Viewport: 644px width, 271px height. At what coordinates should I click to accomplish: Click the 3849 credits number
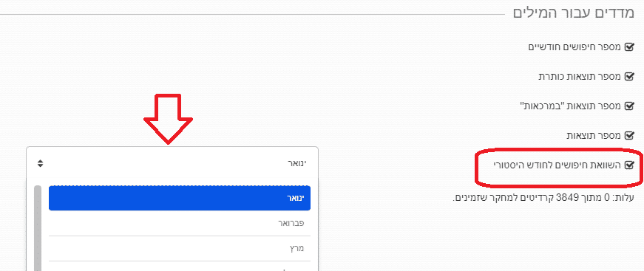point(565,199)
